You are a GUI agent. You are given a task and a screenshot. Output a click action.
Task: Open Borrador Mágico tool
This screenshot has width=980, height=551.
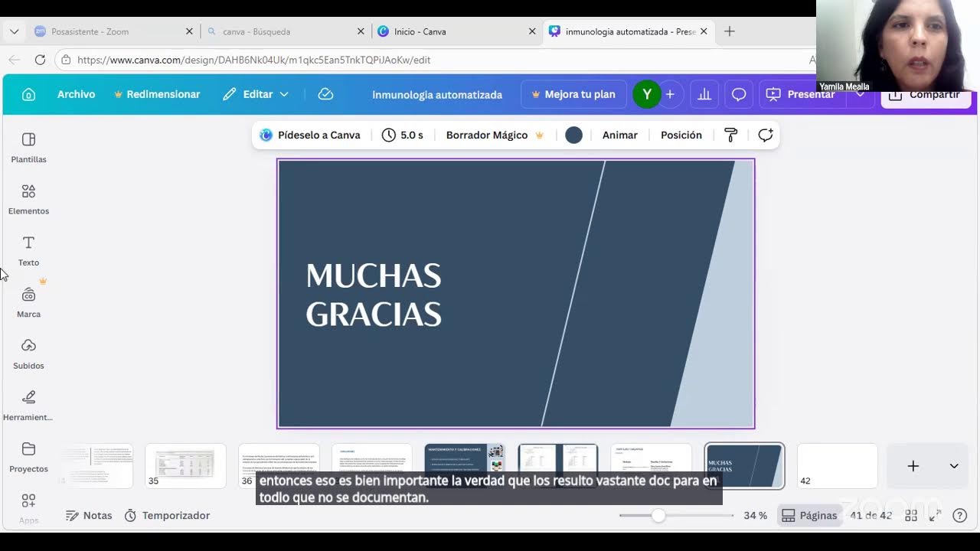[495, 135]
